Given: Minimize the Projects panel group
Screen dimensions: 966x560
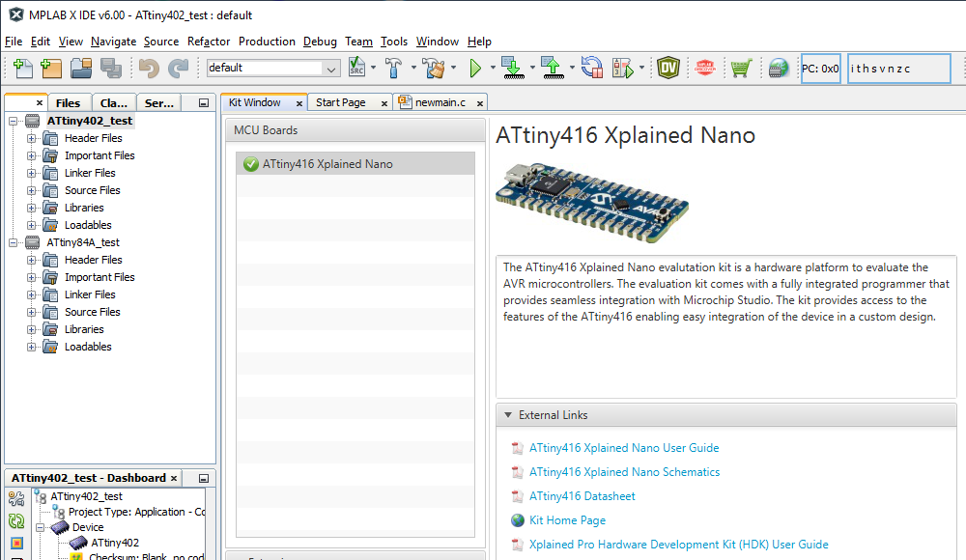Looking at the screenshot, I should tap(203, 103).
